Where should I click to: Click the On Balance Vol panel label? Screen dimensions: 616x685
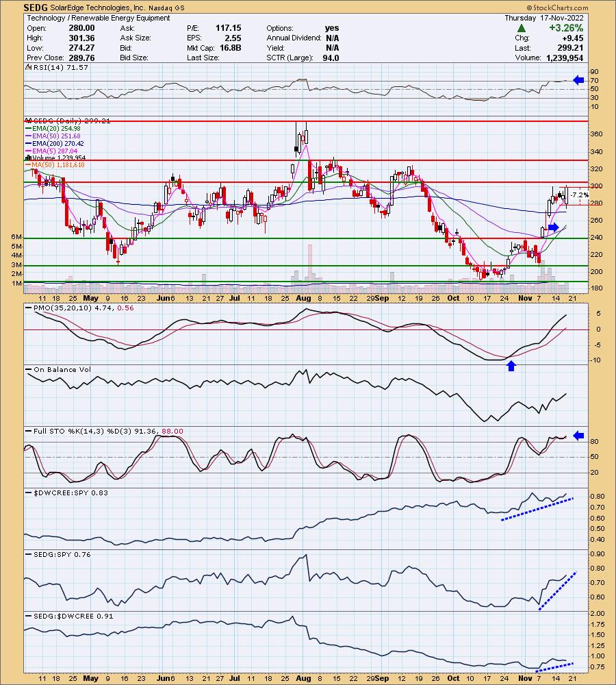(62, 370)
